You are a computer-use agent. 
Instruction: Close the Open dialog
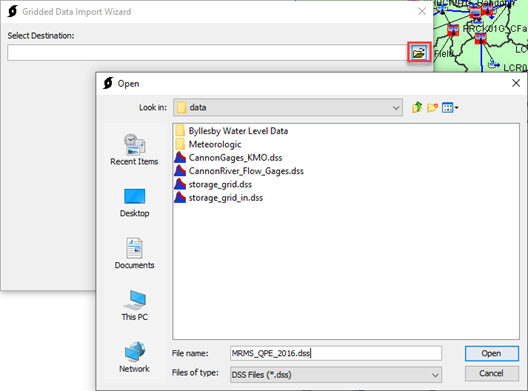tap(516, 83)
